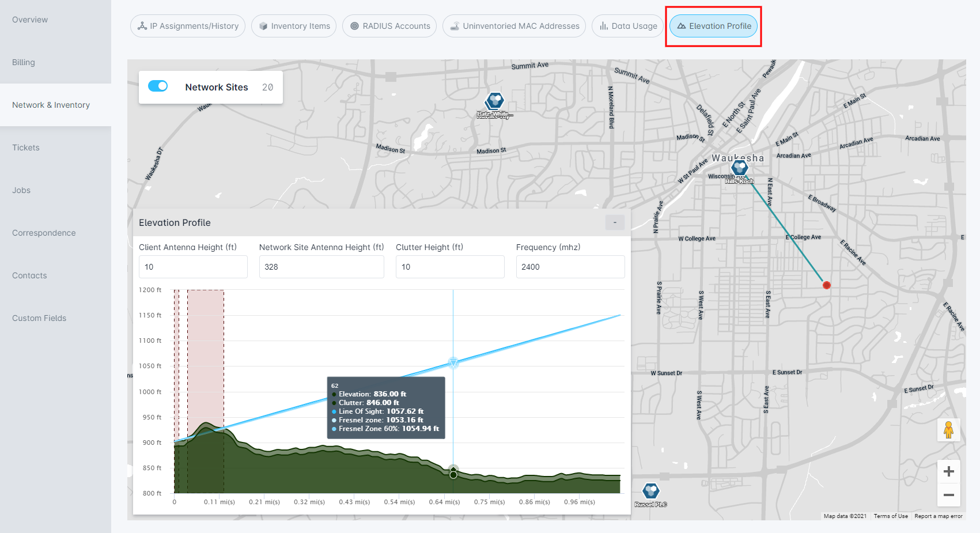The image size is (980, 533).
Task: Select Network & Inventory in the sidebar
Action: point(55,105)
